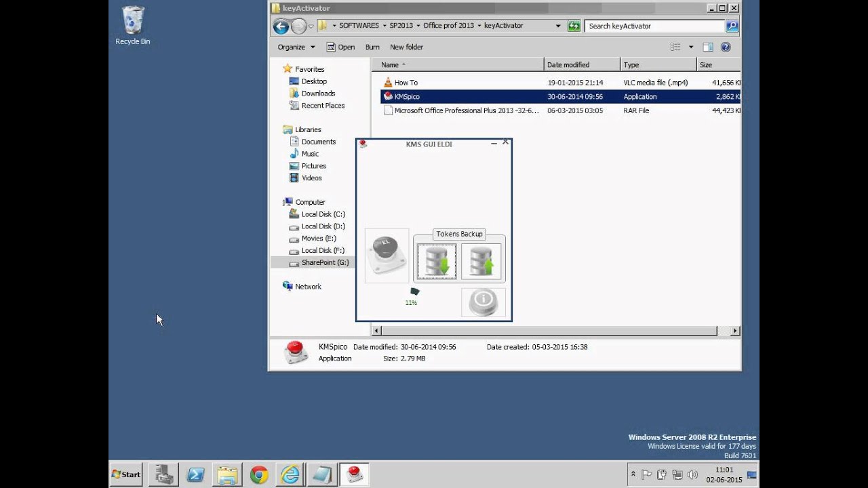Open the address bar history dropdown
868x488 pixels.
(558, 26)
